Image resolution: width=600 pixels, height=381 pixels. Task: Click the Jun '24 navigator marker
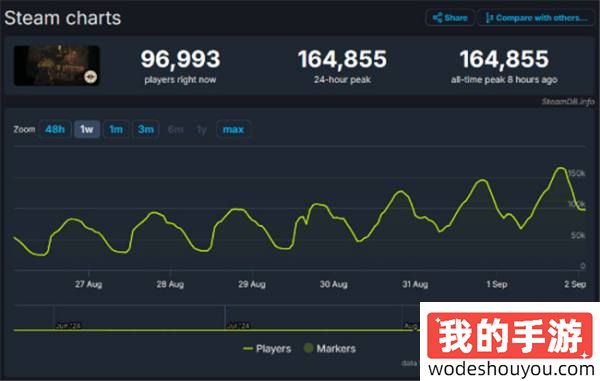pyautogui.click(x=68, y=326)
